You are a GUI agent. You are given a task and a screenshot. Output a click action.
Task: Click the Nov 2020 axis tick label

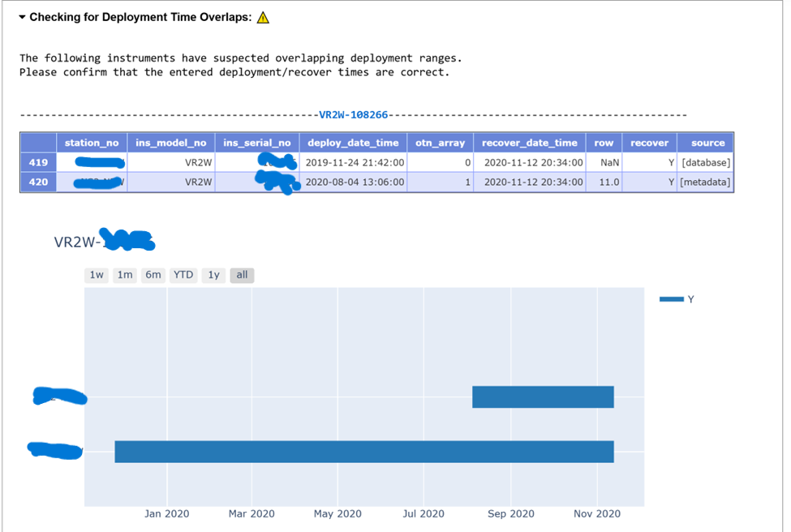(596, 513)
